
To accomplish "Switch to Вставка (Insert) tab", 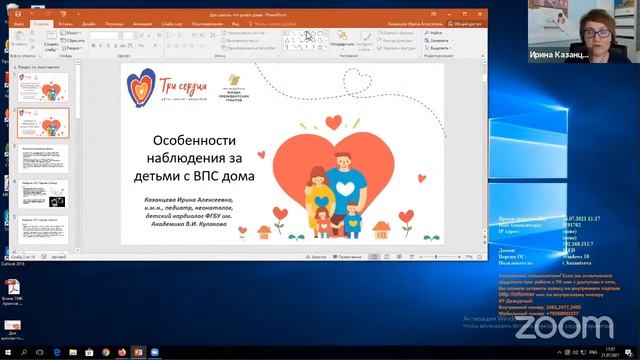I will tap(65, 24).
